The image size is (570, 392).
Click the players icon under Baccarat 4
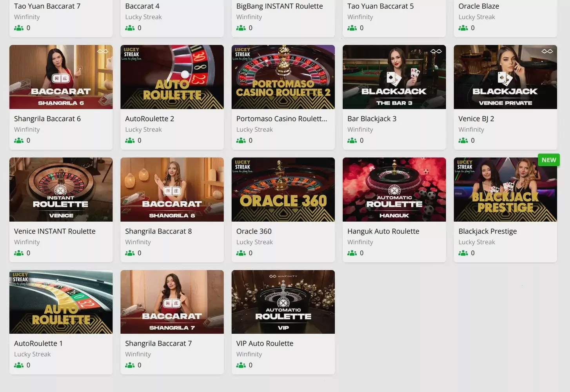point(130,28)
